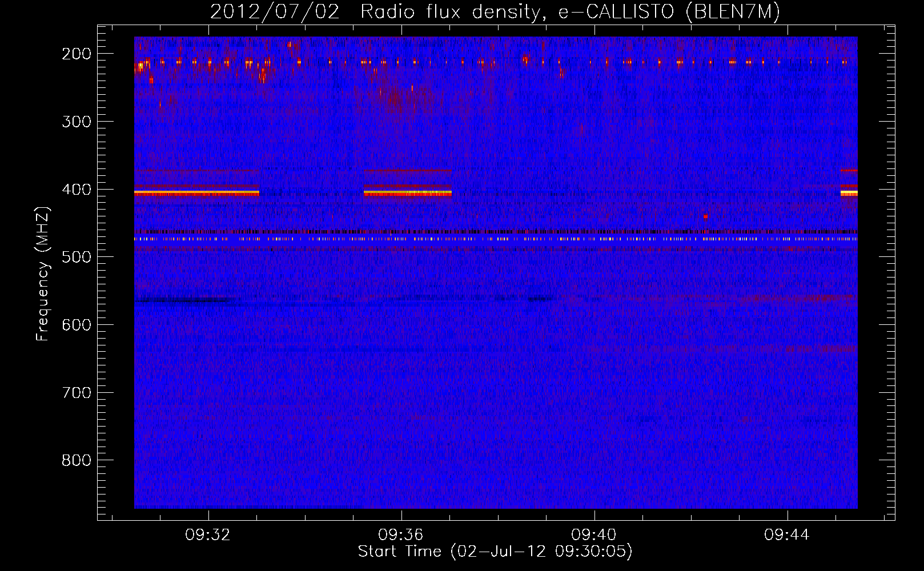
Task: Select the 500 frequency tick label
Action: pyautogui.click(x=77, y=257)
